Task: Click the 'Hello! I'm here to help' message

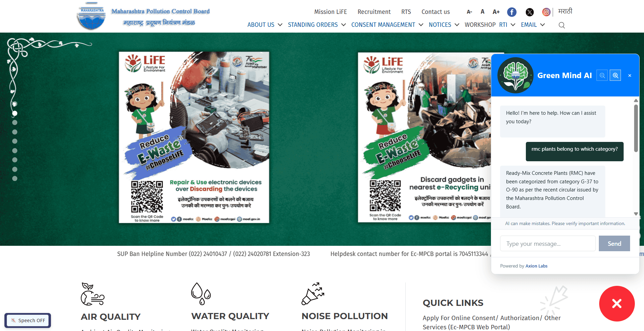Action: 552,121
